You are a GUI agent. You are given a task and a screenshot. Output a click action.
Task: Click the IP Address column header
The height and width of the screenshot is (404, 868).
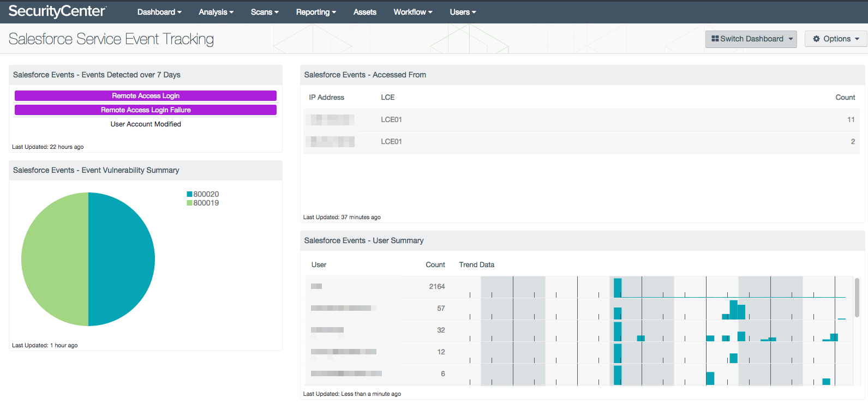(326, 97)
